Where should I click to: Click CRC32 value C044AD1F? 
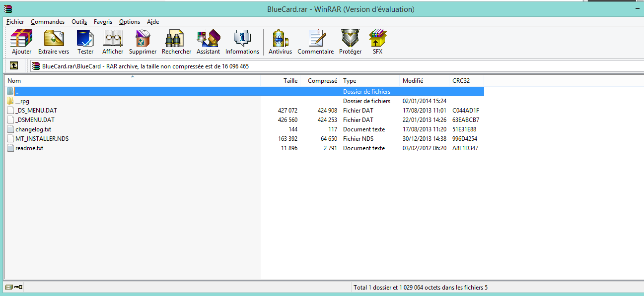pyautogui.click(x=466, y=111)
